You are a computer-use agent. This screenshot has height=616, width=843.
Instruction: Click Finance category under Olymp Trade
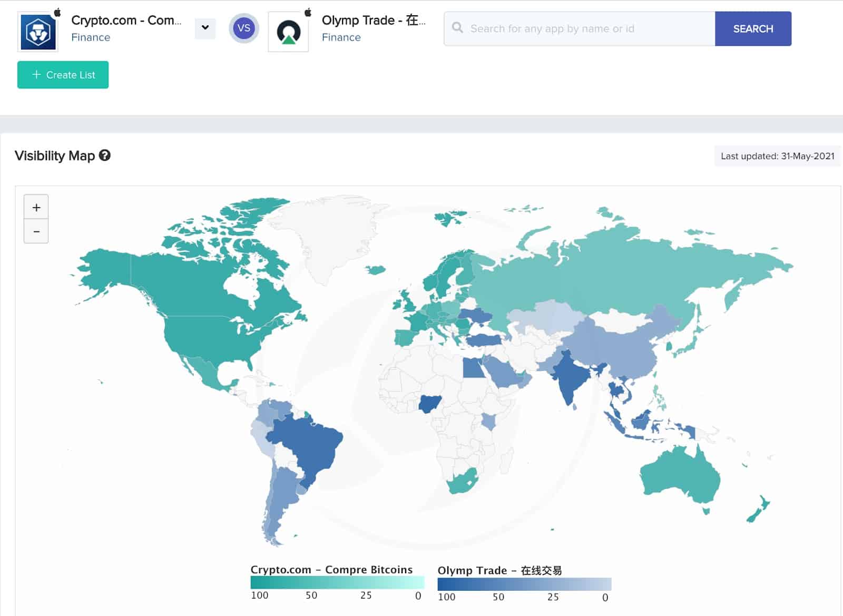pyautogui.click(x=341, y=37)
